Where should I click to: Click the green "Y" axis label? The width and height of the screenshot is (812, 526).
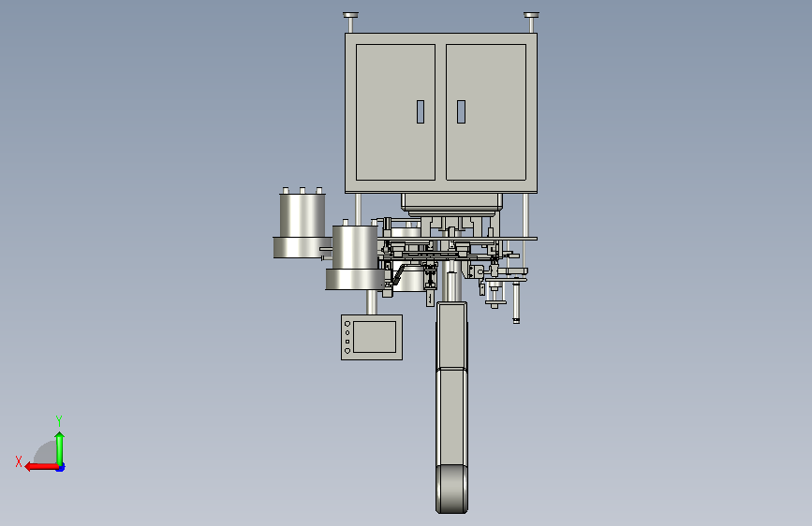59,420
